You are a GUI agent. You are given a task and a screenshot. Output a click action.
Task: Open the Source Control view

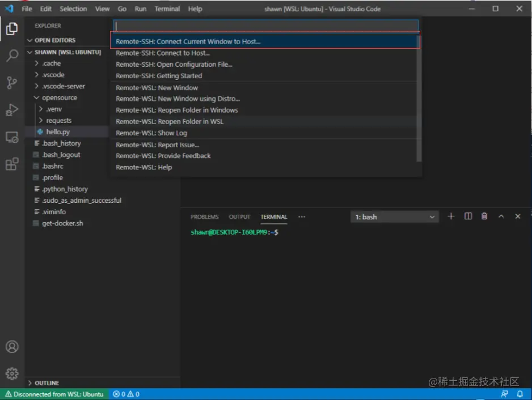click(x=12, y=82)
